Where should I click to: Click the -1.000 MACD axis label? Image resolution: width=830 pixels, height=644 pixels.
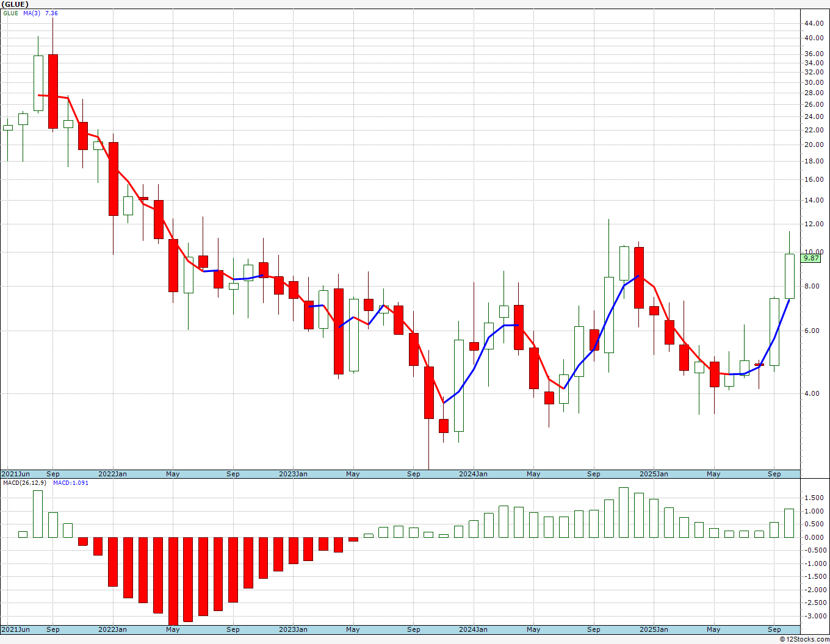[814, 563]
